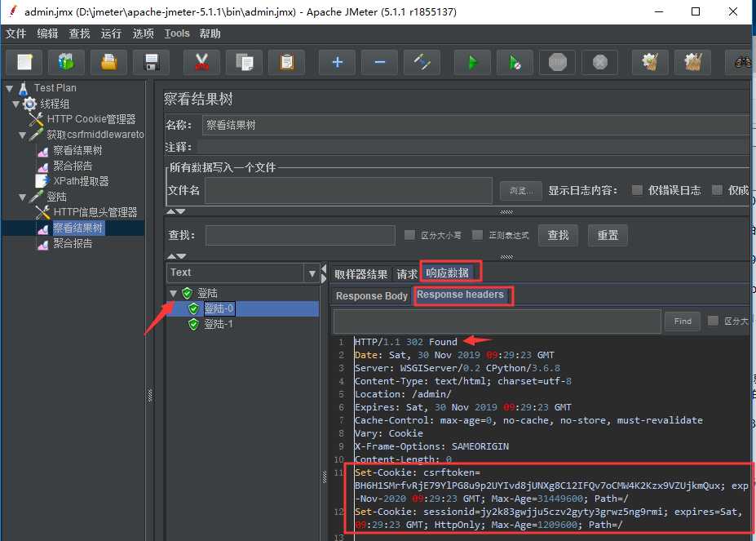
Task: Click the Cut scissors icon
Action: 201,62
